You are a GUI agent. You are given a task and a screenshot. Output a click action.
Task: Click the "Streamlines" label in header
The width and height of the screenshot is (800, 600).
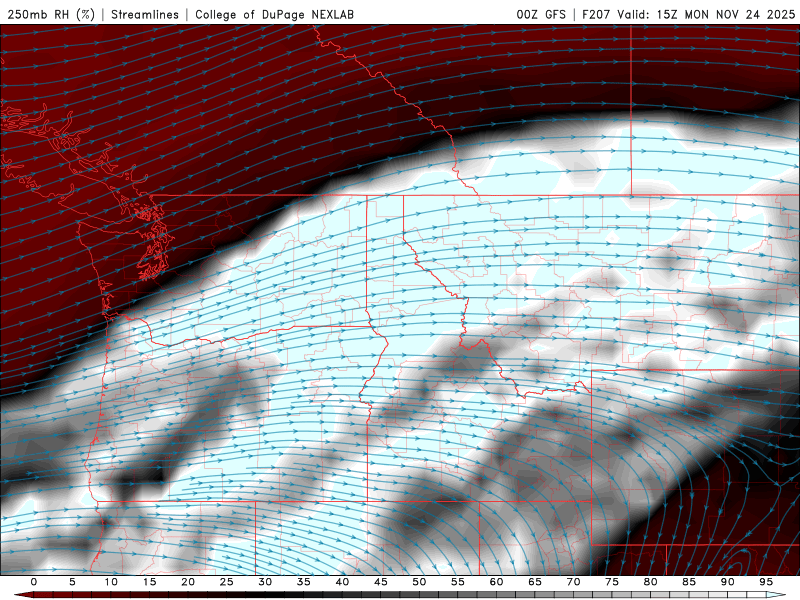coord(145,14)
